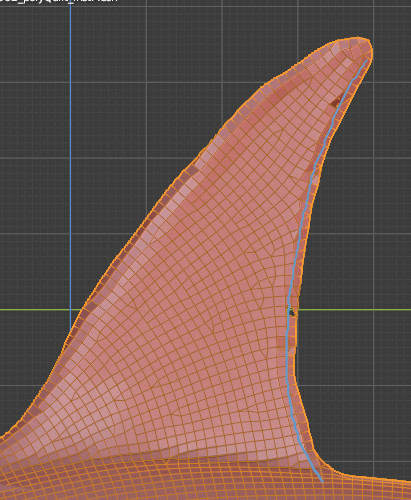The image size is (411, 500).
Task: Click the bottom end of the blue annotation stroke
Action: (x=322, y=480)
